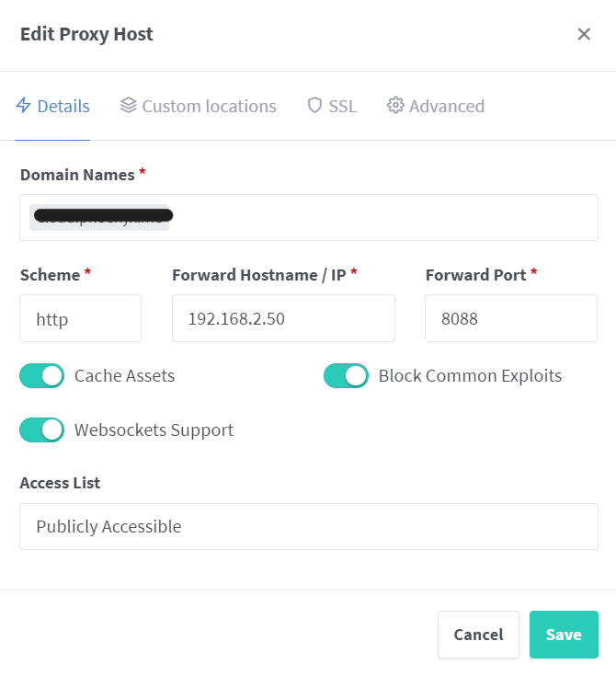Viewport: 616px width, 676px height.
Task: Click into the Forward Port field
Action: 511,318
